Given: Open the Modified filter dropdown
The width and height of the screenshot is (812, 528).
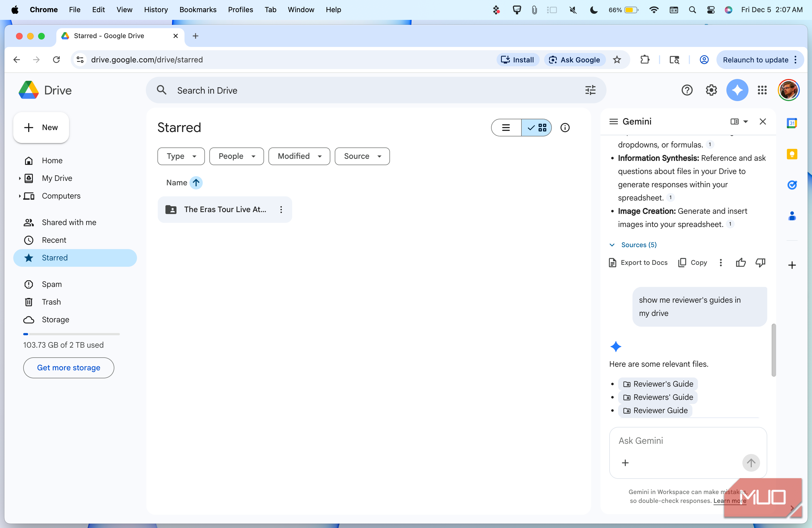Looking at the screenshot, I should click(299, 156).
